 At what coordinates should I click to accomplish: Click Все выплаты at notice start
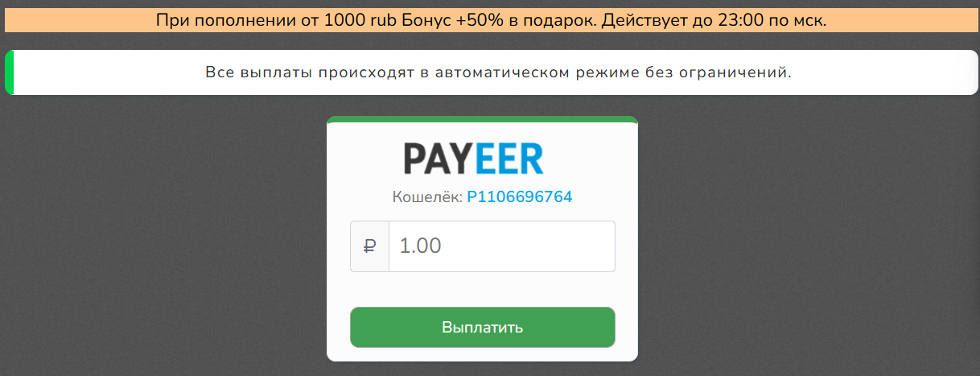coord(257,73)
